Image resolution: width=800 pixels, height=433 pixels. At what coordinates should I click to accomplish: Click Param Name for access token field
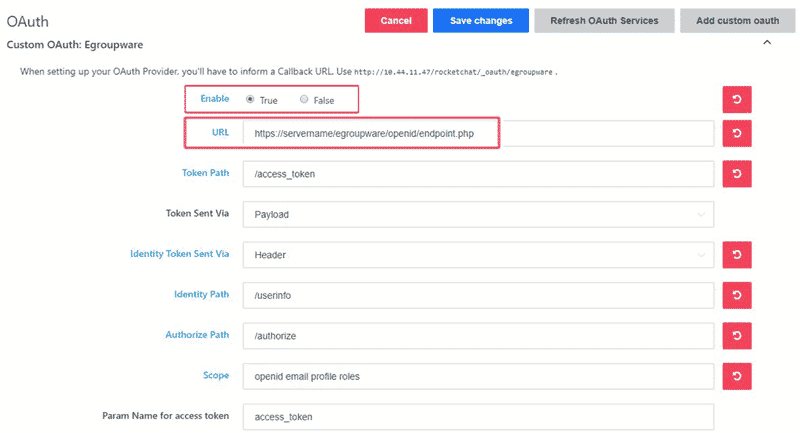(478, 417)
